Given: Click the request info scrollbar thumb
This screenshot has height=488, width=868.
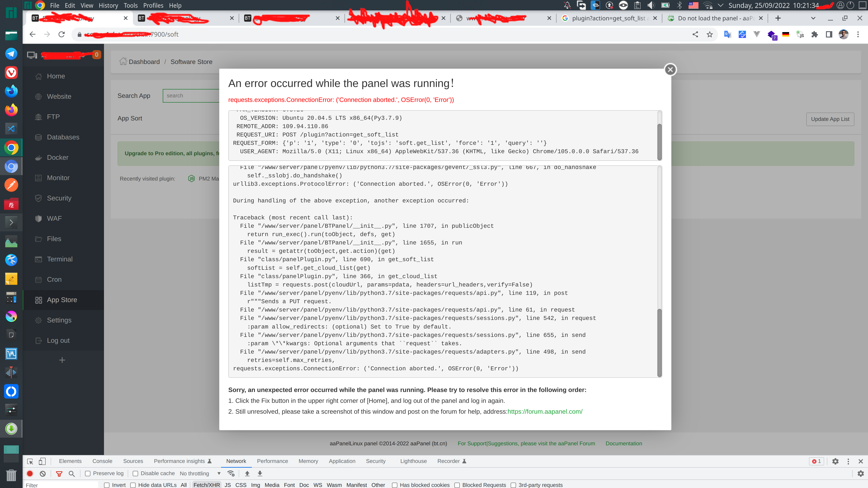Looking at the screenshot, I should [x=659, y=142].
